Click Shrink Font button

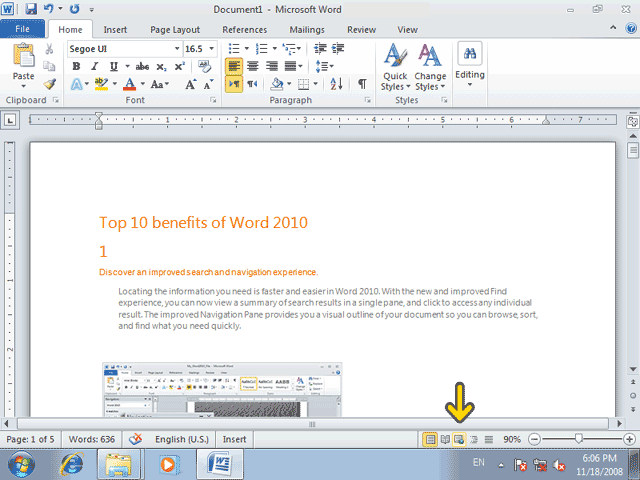(209, 84)
